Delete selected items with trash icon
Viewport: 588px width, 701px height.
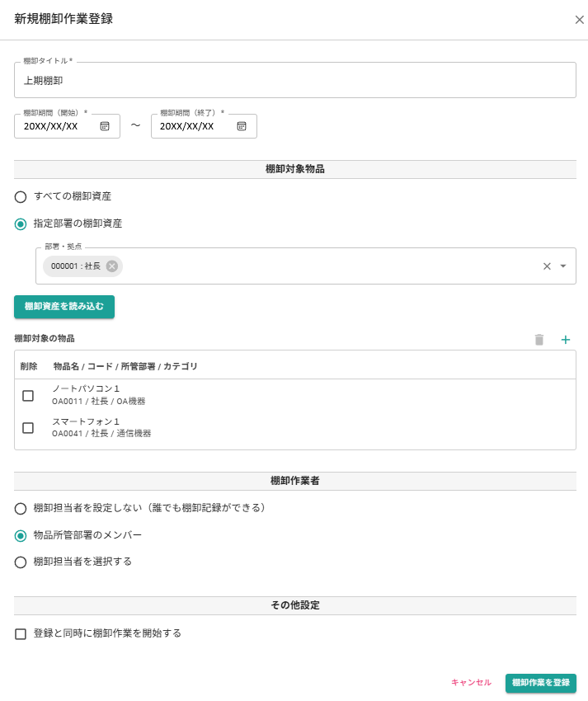click(x=539, y=340)
